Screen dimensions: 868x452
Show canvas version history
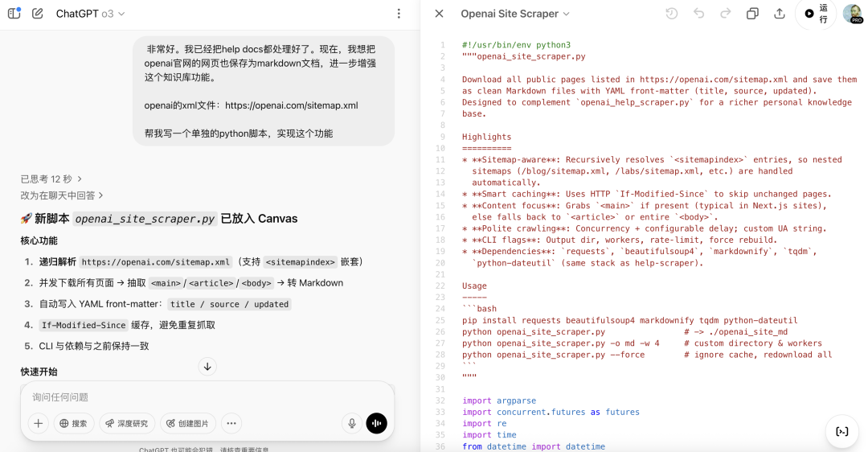click(x=671, y=14)
